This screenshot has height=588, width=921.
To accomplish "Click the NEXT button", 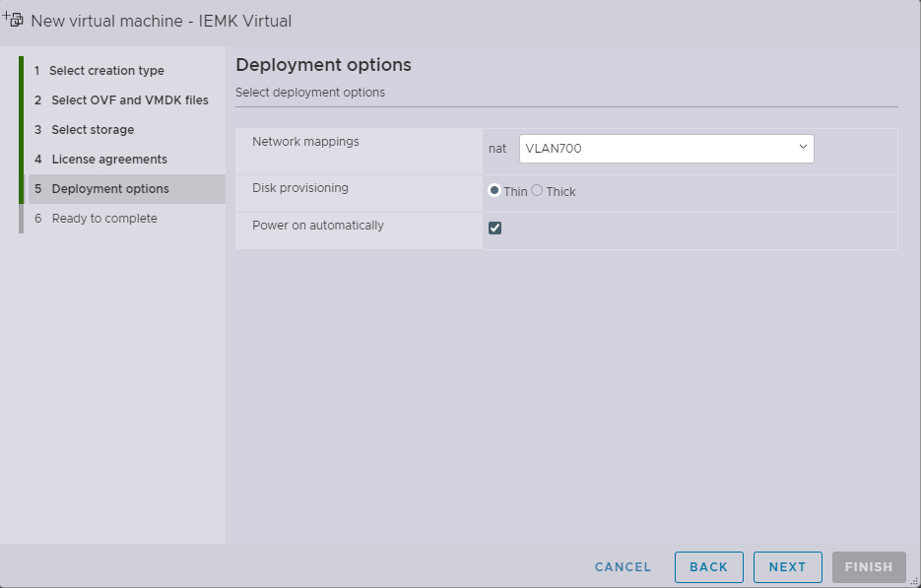I will click(787, 566).
